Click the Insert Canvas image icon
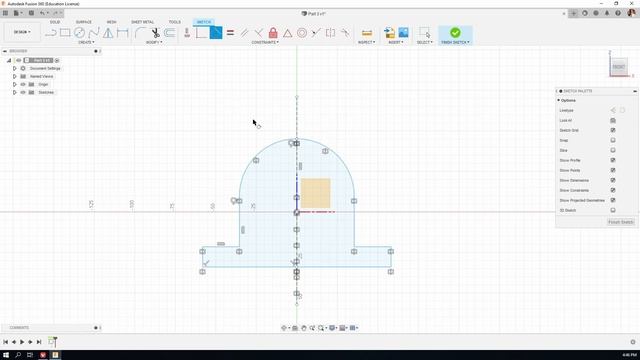Image resolution: width=640 pixels, height=360 pixels. [x=403, y=33]
